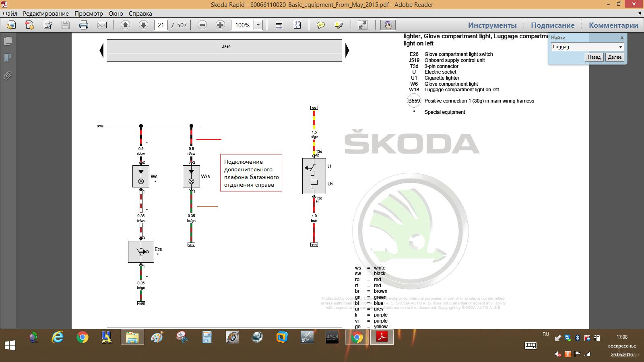
Task: Open the Окно menu
Action: 116,13
